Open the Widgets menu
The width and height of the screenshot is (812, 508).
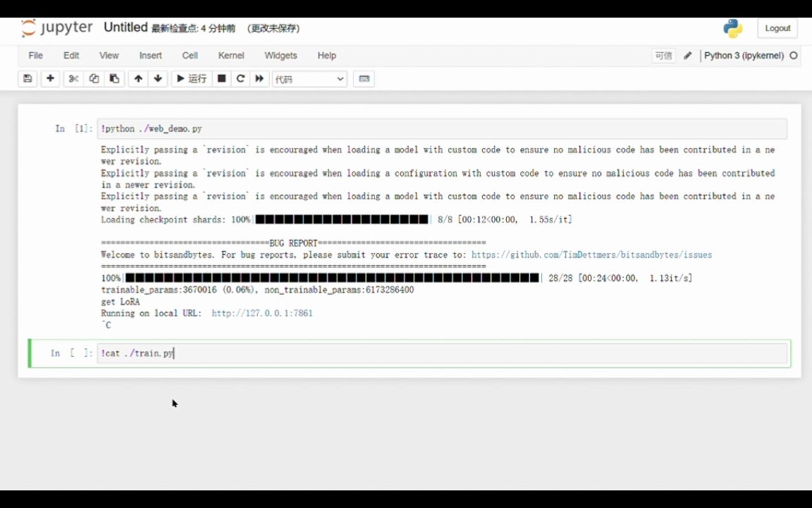[281, 55]
